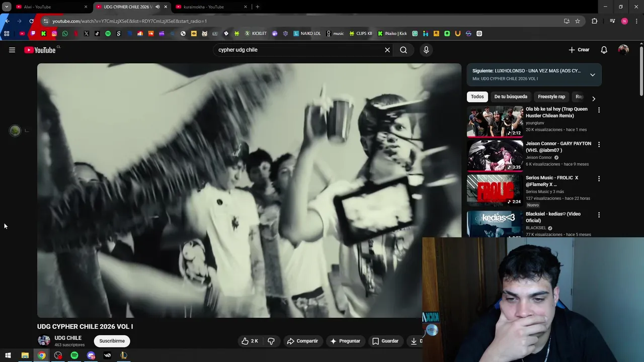Show more filter chips with the arrow
This screenshot has width=644, height=362.
tap(594, 99)
